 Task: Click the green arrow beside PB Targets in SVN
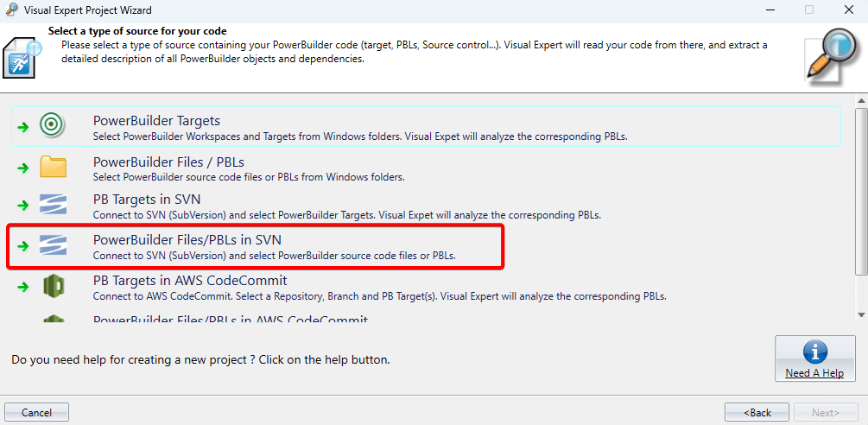[x=23, y=206]
